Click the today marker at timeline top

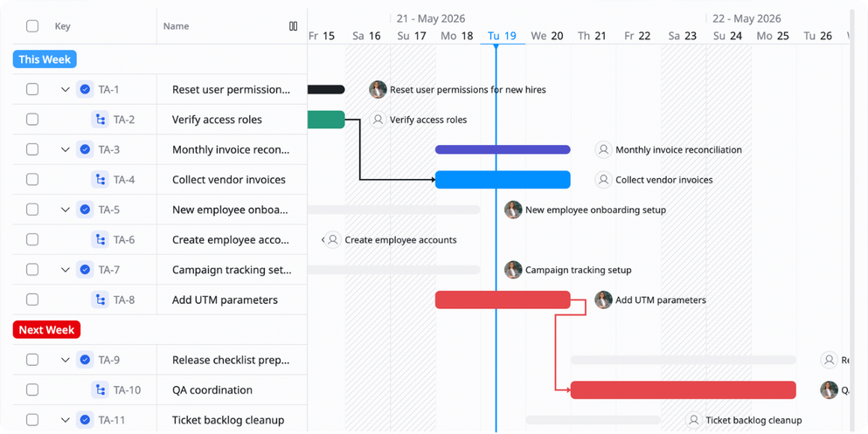pyautogui.click(x=496, y=46)
